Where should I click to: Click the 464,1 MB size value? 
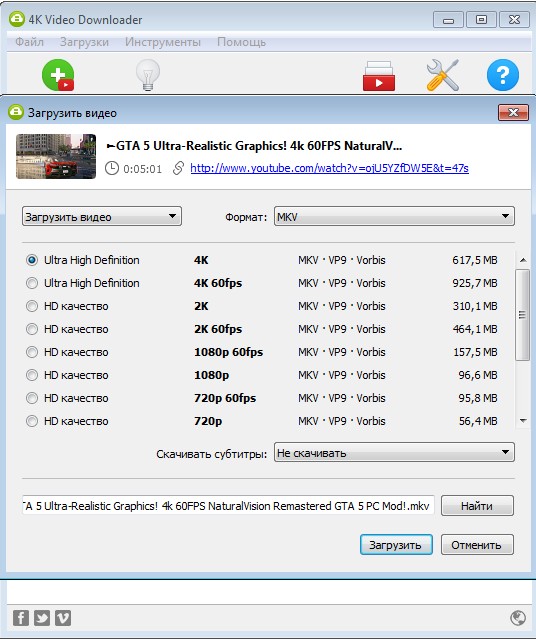point(475,329)
